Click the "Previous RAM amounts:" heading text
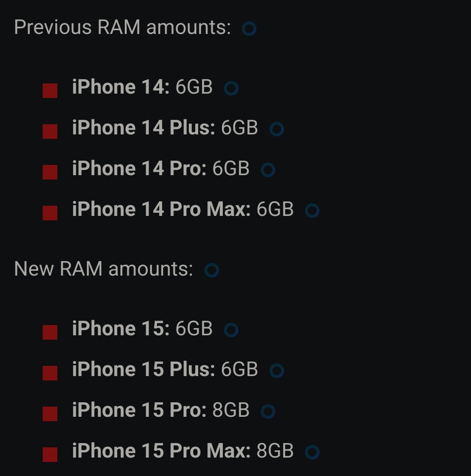Image resolution: width=471 pixels, height=476 pixels. click(122, 28)
